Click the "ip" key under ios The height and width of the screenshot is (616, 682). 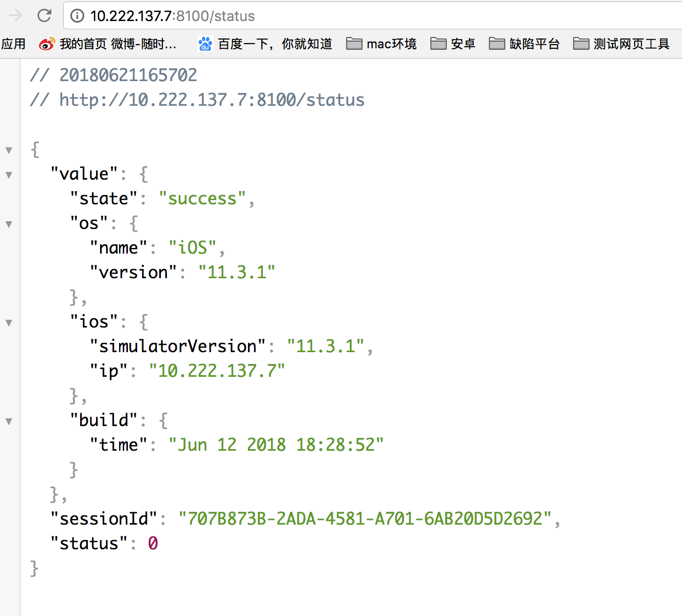(109, 371)
